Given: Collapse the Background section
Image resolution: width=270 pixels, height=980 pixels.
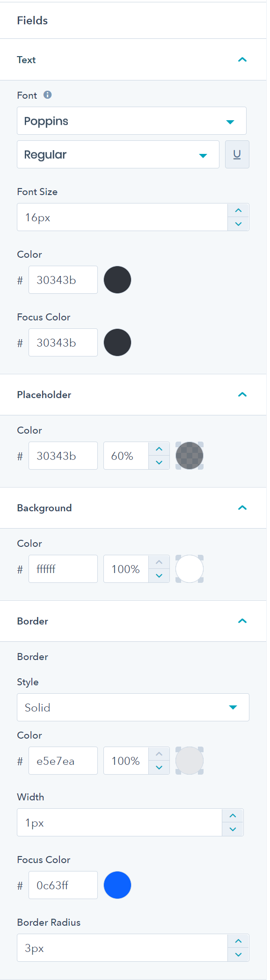Looking at the screenshot, I should pos(242,508).
